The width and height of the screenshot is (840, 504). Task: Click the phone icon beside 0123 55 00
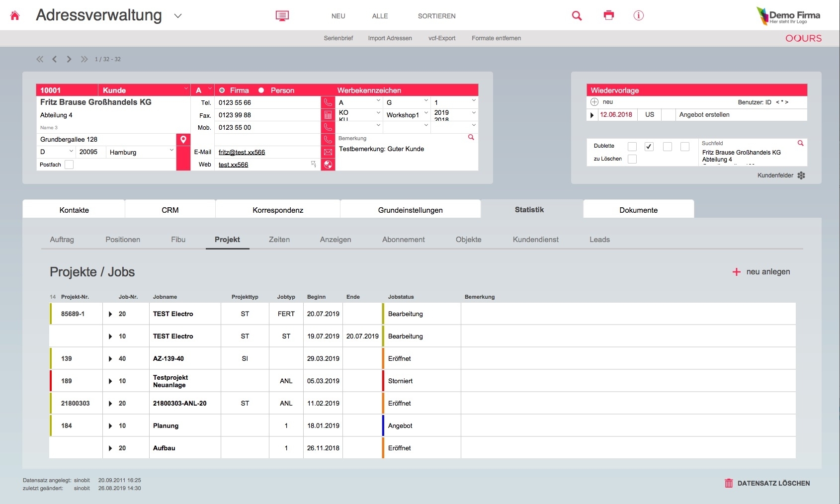pos(328,127)
